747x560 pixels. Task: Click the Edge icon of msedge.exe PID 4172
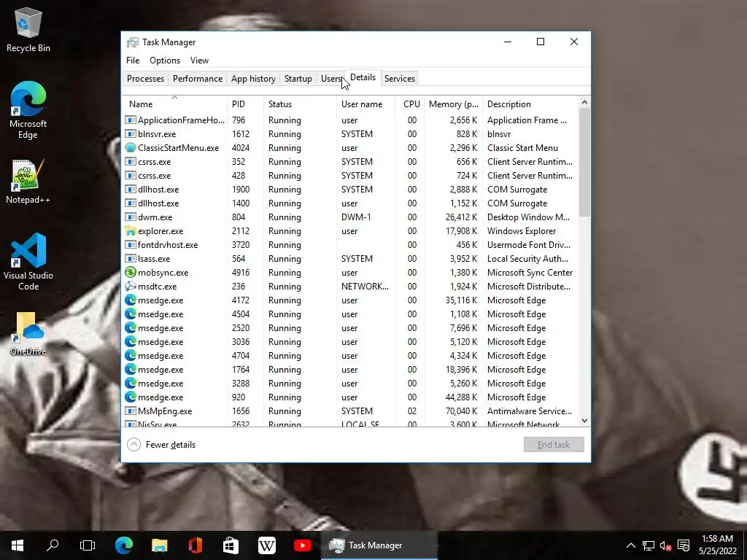click(x=130, y=300)
